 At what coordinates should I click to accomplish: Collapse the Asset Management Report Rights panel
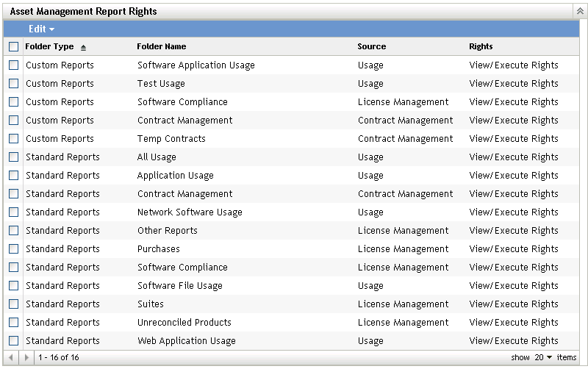point(579,12)
